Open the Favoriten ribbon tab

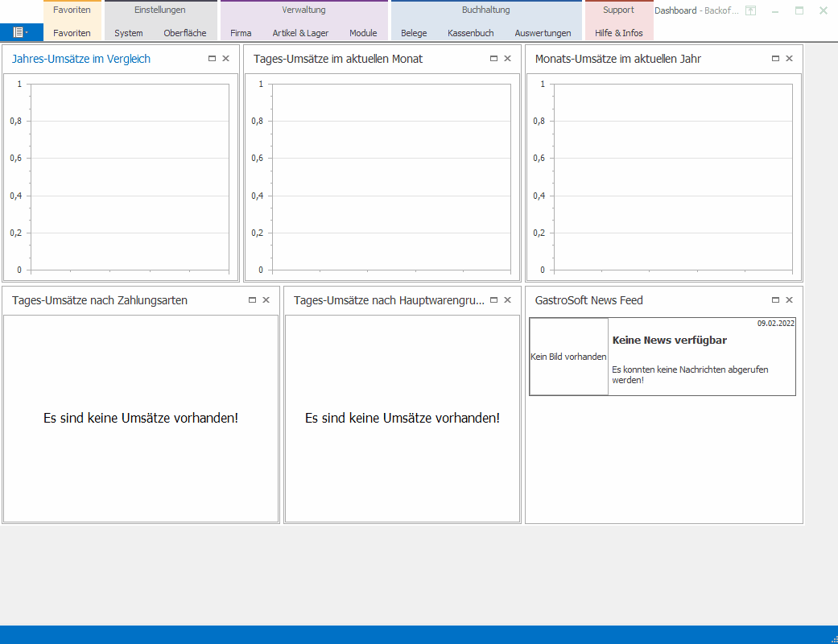pyautogui.click(x=72, y=33)
